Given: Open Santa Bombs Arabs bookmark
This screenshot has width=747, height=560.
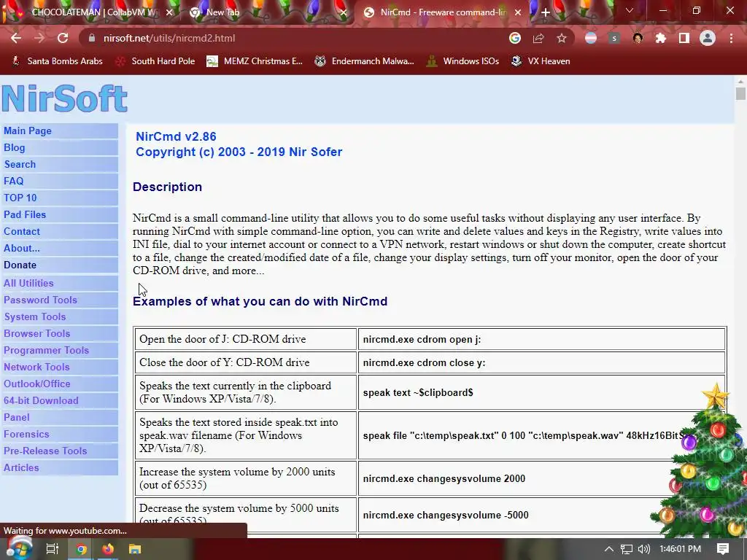Looking at the screenshot, I should click(x=57, y=61).
